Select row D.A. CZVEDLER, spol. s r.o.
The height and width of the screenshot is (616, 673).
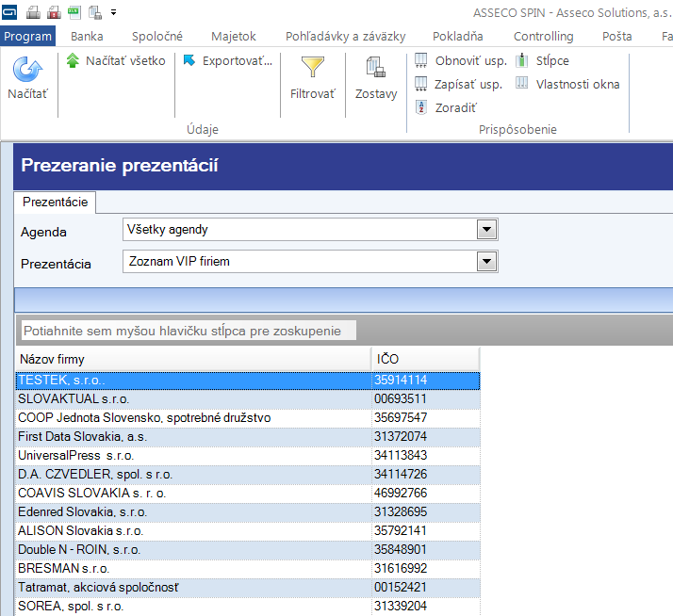coord(248,475)
